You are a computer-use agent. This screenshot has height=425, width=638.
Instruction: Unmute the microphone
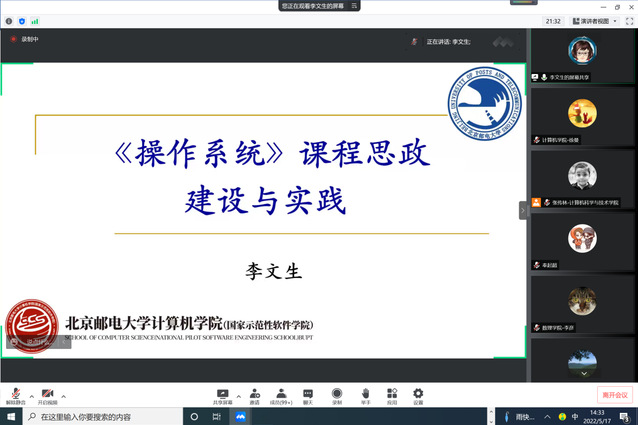pos(14,394)
